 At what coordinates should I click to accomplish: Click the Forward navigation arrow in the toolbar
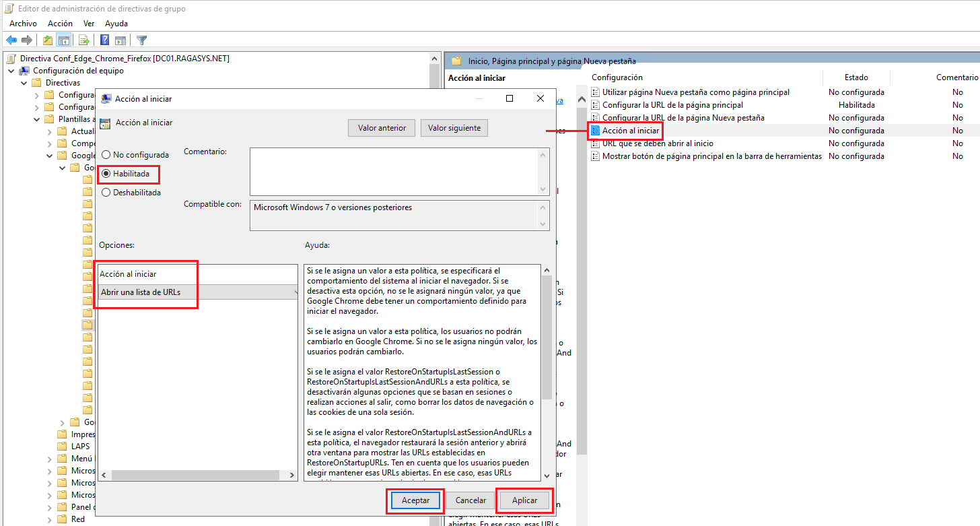27,40
